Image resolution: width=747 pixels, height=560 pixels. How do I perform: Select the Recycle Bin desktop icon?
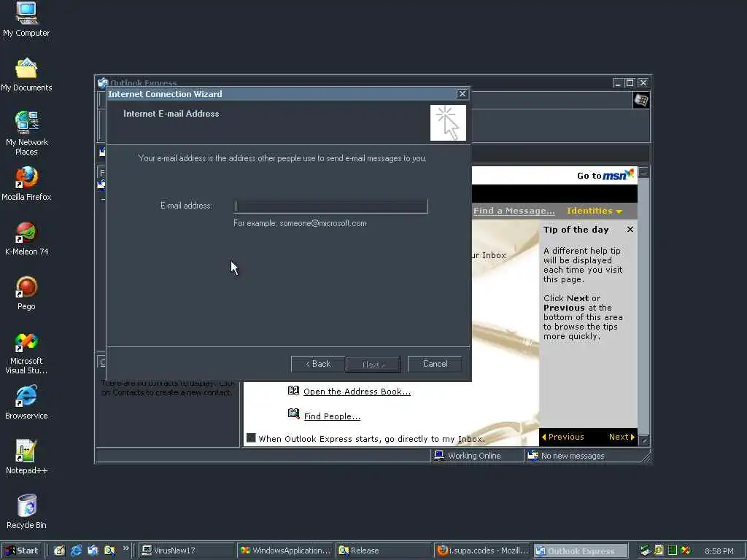pyautogui.click(x=26, y=512)
